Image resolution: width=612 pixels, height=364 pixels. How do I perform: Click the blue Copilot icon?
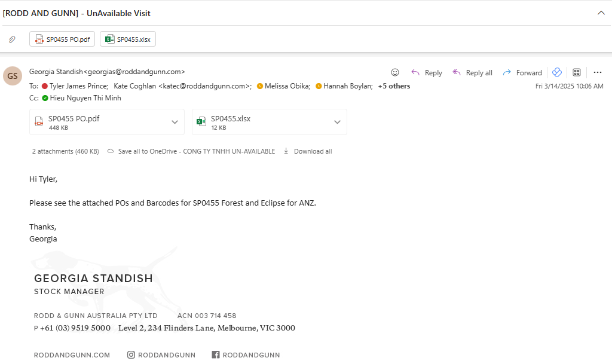tap(557, 72)
